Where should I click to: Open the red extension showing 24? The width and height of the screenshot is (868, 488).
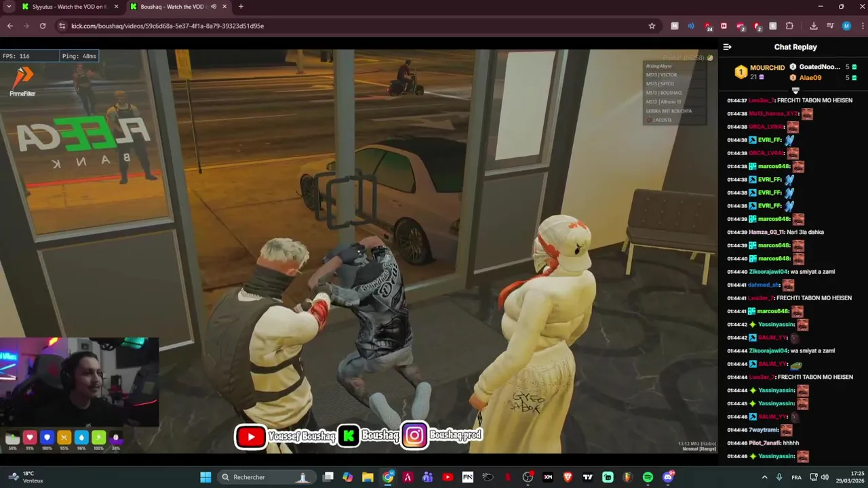[708, 26]
